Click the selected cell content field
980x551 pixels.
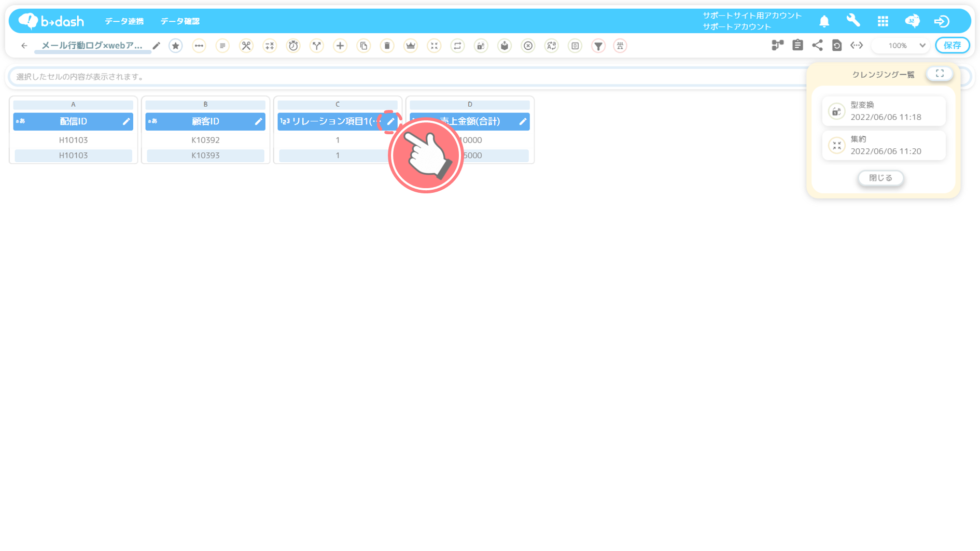point(407,77)
